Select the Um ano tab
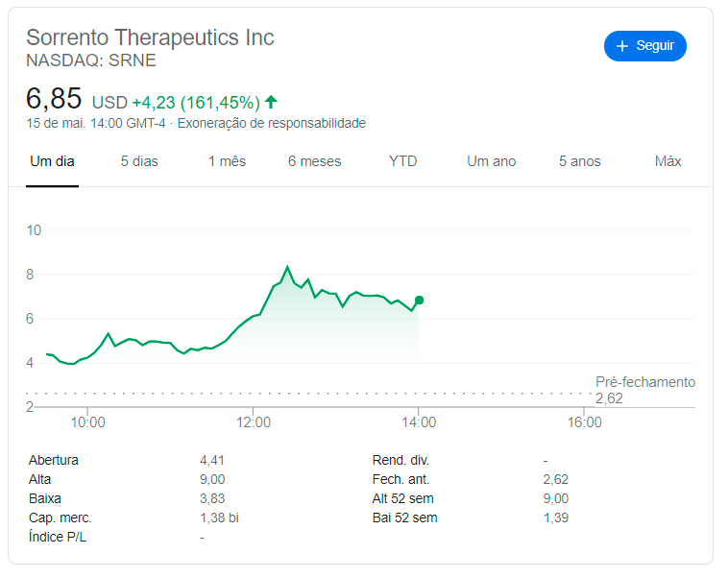The width and height of the screenshot is (728, 578). coord(491,161)
